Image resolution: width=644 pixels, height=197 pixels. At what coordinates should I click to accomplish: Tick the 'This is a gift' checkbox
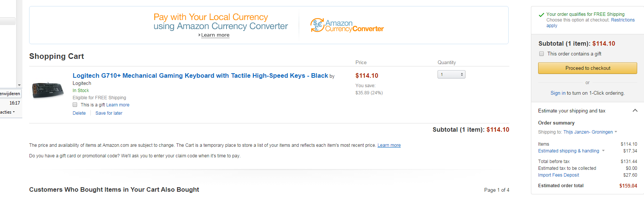pyautogui.click(x=75, y=105)
